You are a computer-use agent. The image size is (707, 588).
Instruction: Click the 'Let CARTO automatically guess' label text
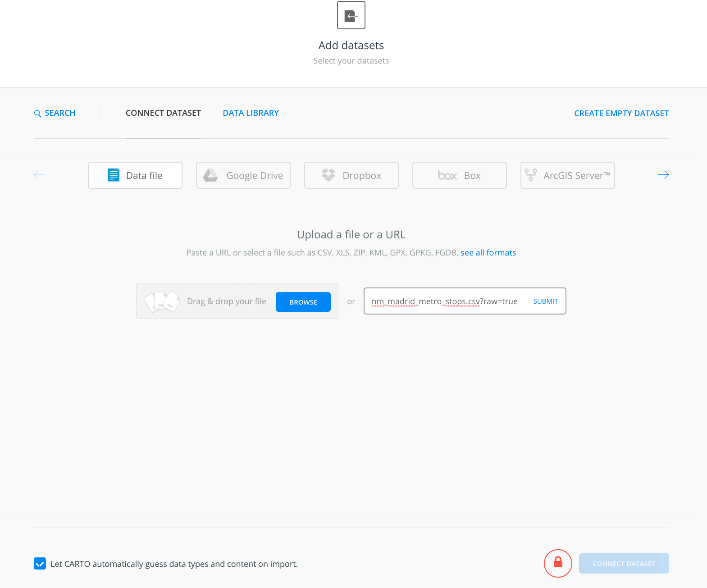point(174,564)
